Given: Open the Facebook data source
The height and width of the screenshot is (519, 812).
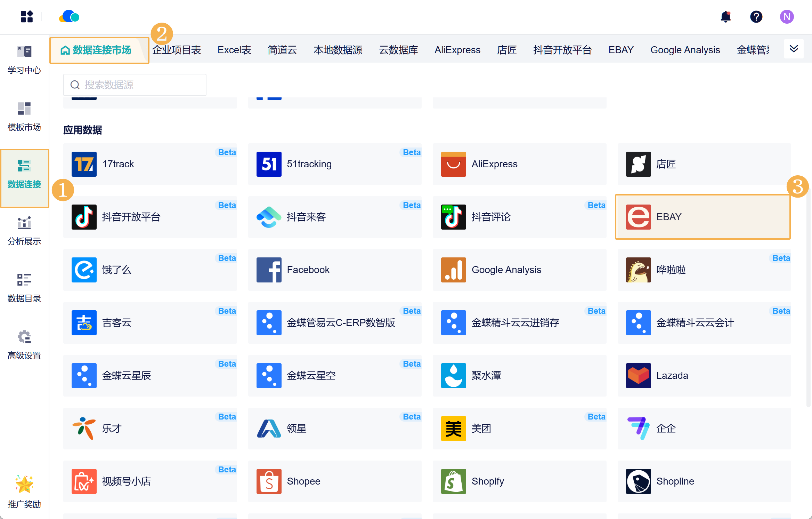Looking at the screenshot, I should coord(334,270).
